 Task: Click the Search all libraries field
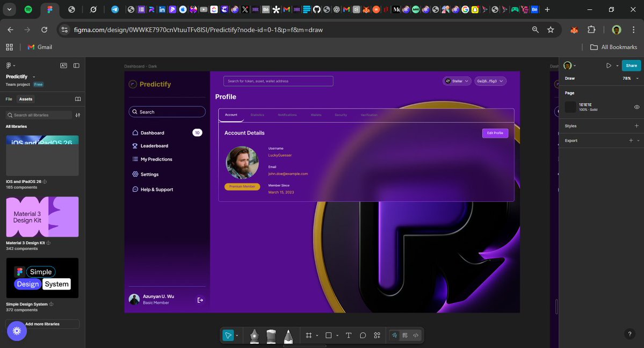[39, 115]
